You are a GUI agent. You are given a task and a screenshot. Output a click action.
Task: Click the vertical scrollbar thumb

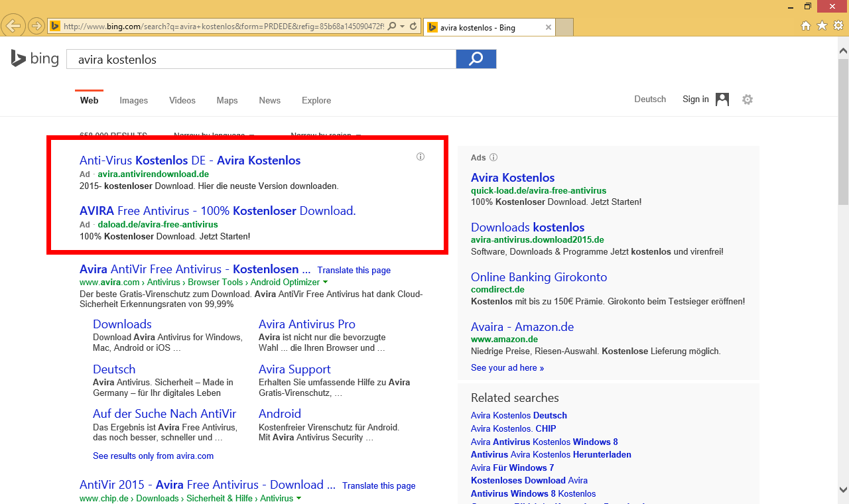click(843, 131)
